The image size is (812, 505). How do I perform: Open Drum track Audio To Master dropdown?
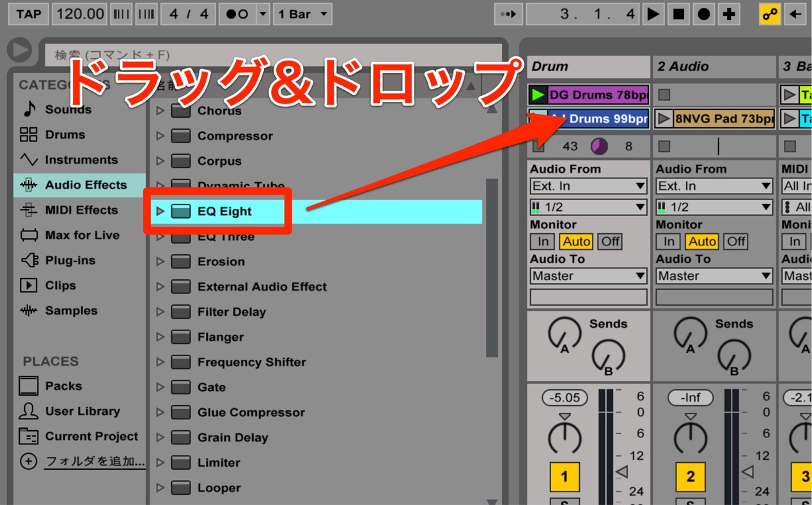[x=588, y=276]
